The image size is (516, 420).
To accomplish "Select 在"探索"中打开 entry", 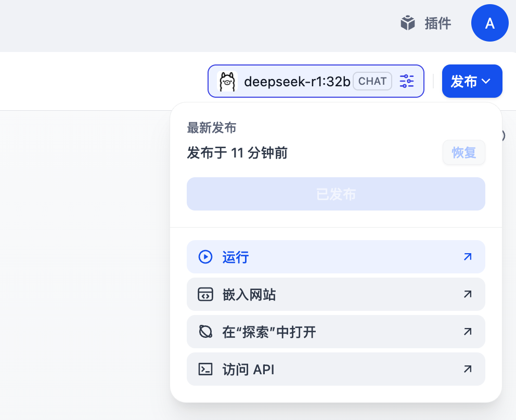I will click(x=336, y=332).
